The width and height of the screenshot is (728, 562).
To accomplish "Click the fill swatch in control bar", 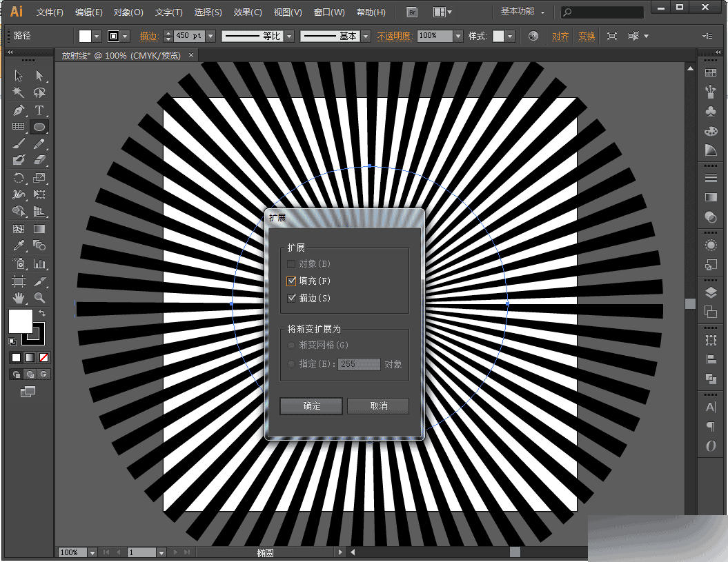I will [85, 36].
